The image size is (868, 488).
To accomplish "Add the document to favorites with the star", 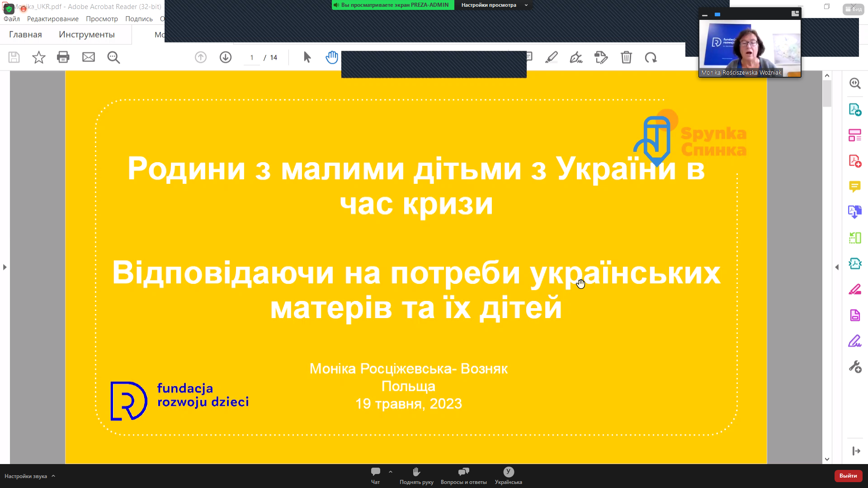I will [39, 57].
